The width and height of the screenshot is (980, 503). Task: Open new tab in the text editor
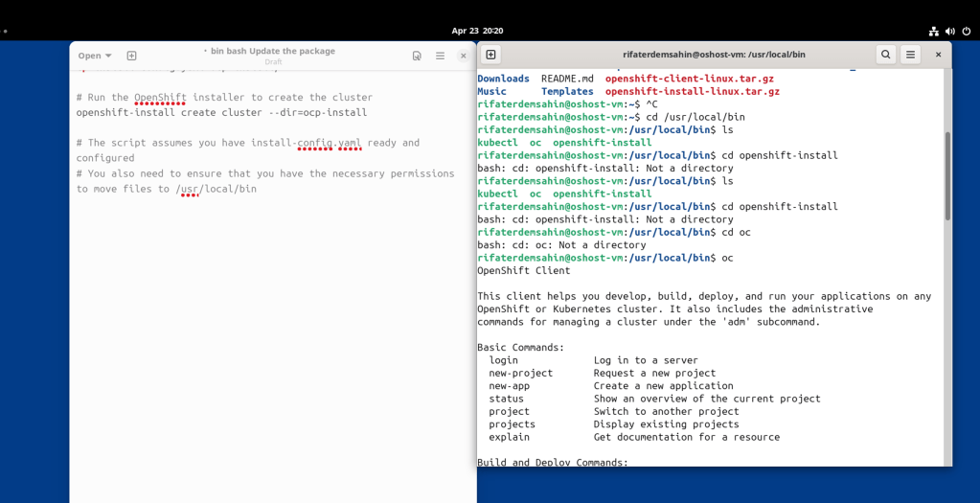[x=131, y=56]
